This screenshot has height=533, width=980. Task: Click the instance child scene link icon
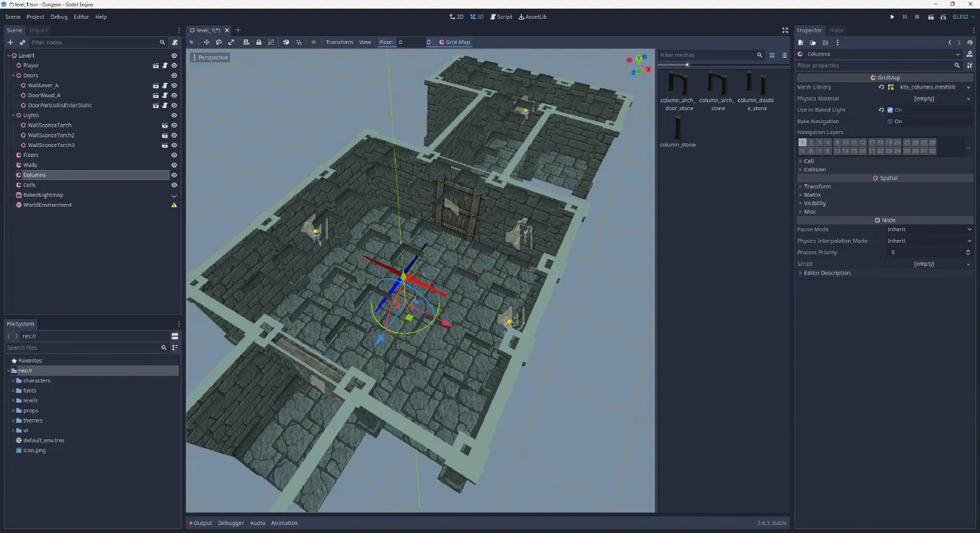(22, 42)
